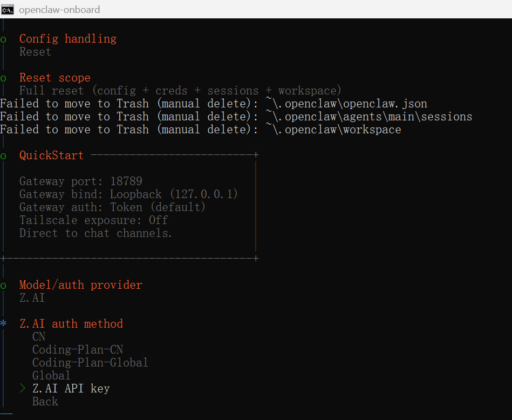The width and height of the screenshot is (512, 420).
Task: Click the Full reset scope description line
Action: click(180, 91)
